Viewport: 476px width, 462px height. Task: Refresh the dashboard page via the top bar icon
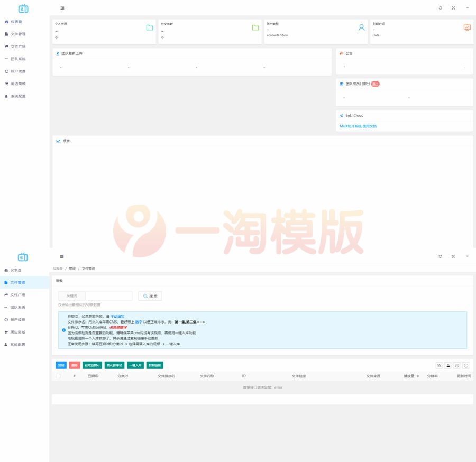[440, 8]
